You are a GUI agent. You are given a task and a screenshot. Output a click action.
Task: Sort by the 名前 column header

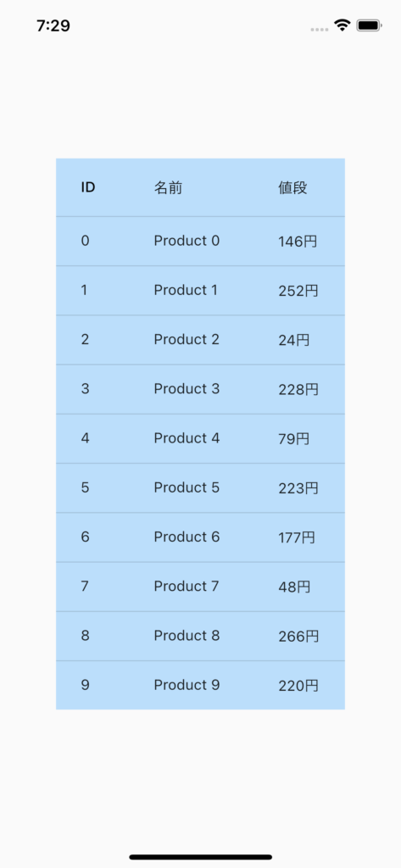(169, 187)
